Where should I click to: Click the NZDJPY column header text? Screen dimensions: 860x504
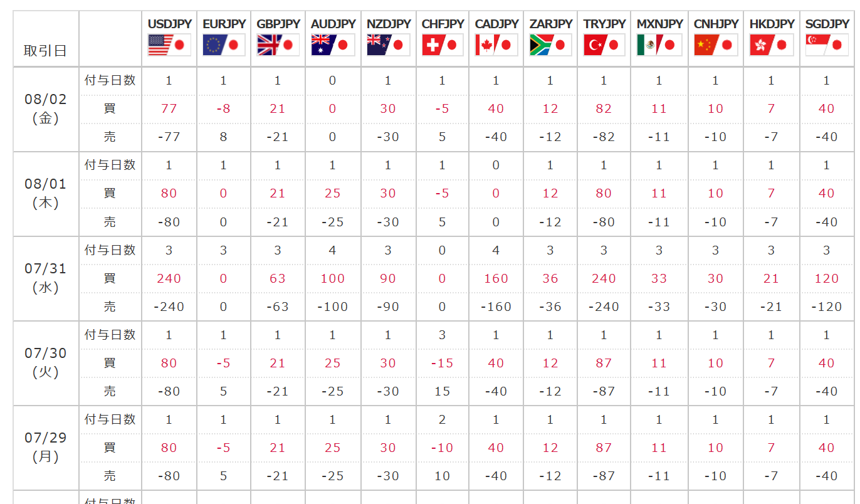(x=389, y=24)
